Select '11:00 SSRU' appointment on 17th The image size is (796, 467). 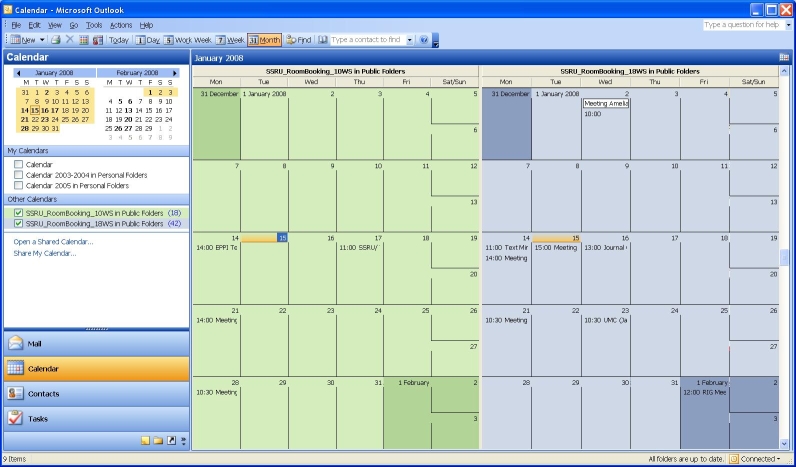[x=359, y=248]
